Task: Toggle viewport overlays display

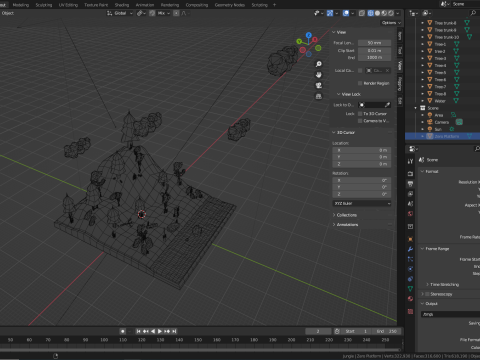Action: click(346, 13)
